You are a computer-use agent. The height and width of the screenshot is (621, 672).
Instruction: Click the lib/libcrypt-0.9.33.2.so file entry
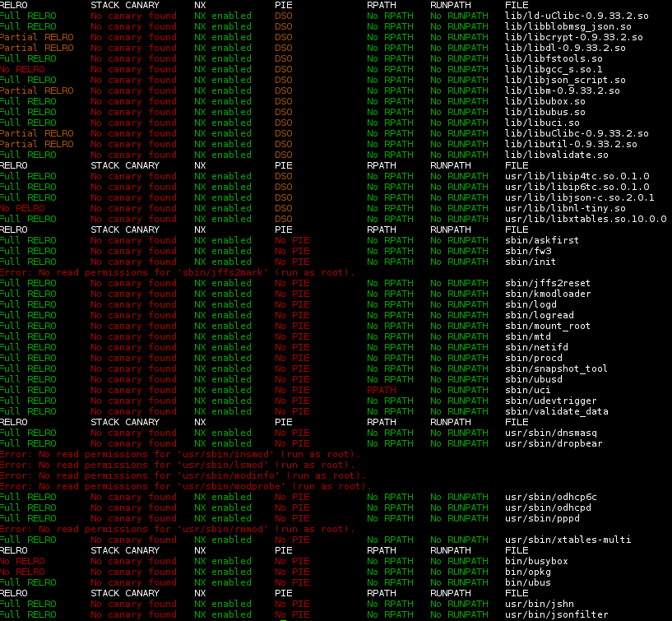pos(574,37)
